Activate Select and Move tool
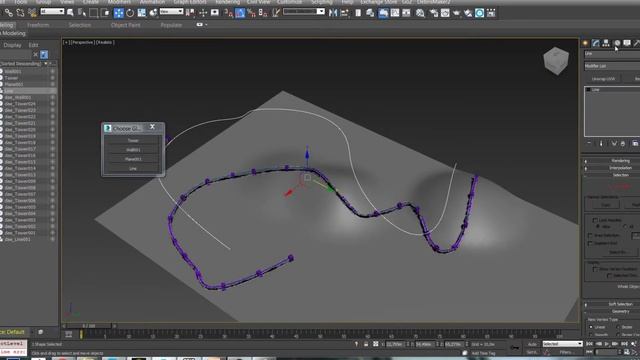 coord(118,13)
